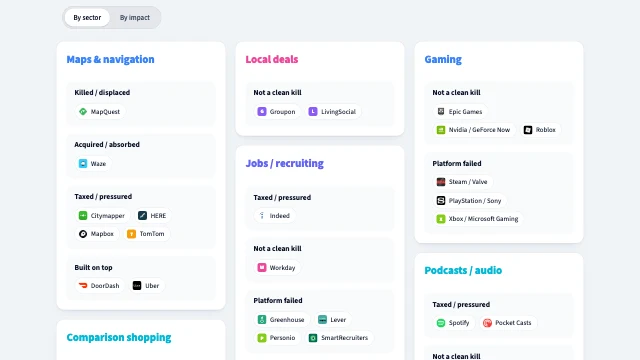The height and width of the screenshot is (360, 640).
Task: Click the Waze icon
Action: coord(83,164)
